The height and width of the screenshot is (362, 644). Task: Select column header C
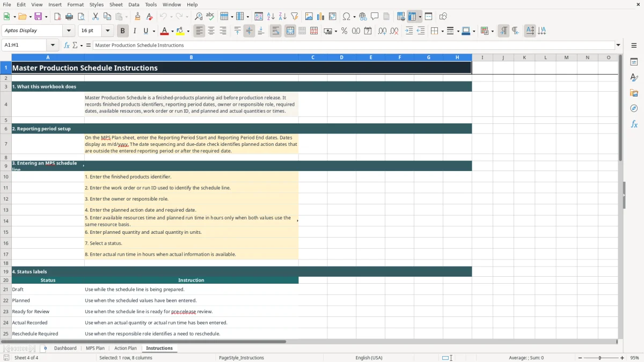[x=313, y=57]
